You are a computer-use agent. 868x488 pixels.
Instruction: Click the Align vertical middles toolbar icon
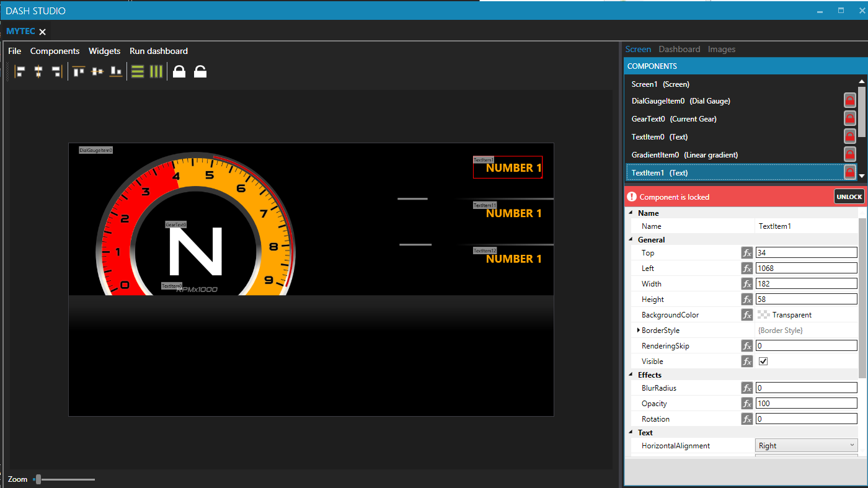click(x=97, y=71)
